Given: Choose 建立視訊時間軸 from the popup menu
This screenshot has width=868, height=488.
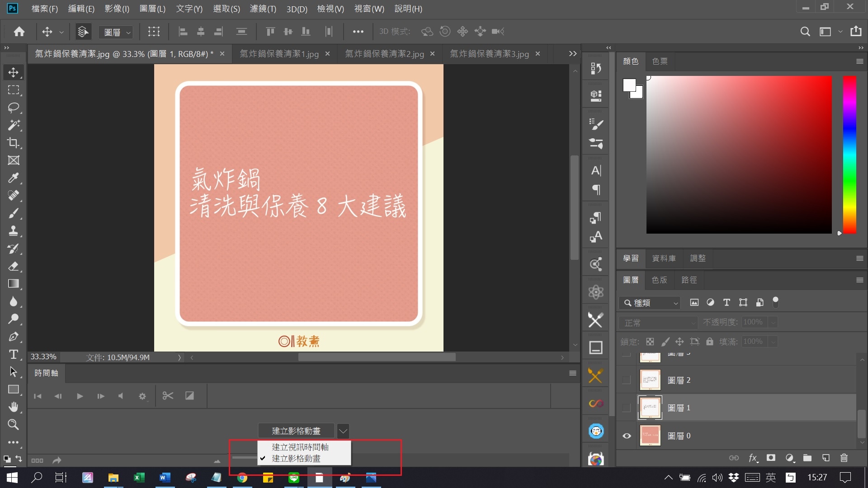Looking at the screenshot, I should pyautogui.click(x=299, y=447).
